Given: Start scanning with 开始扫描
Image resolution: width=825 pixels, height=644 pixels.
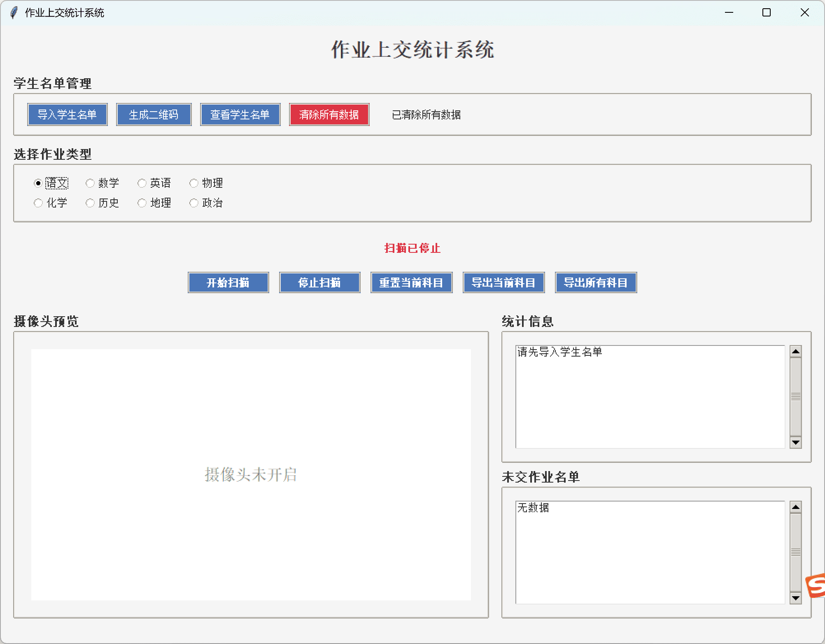Looking at the screenshot, I should pos(228,282).
